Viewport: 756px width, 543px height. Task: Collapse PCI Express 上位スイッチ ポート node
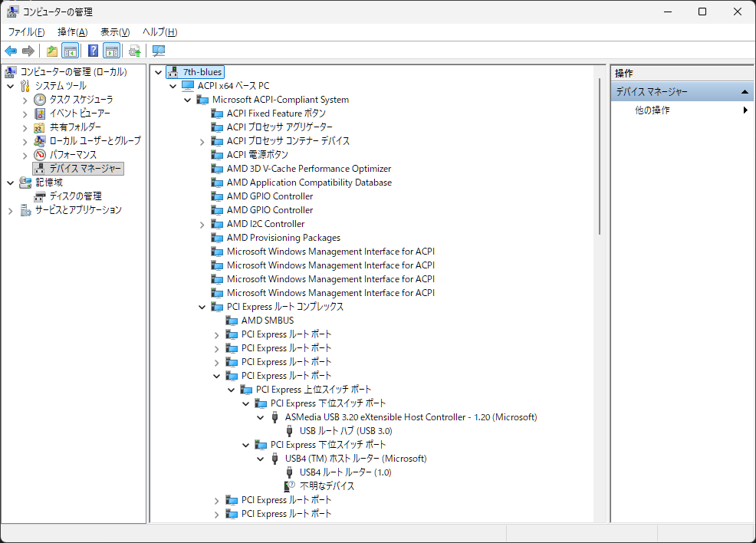coord(232,390)
